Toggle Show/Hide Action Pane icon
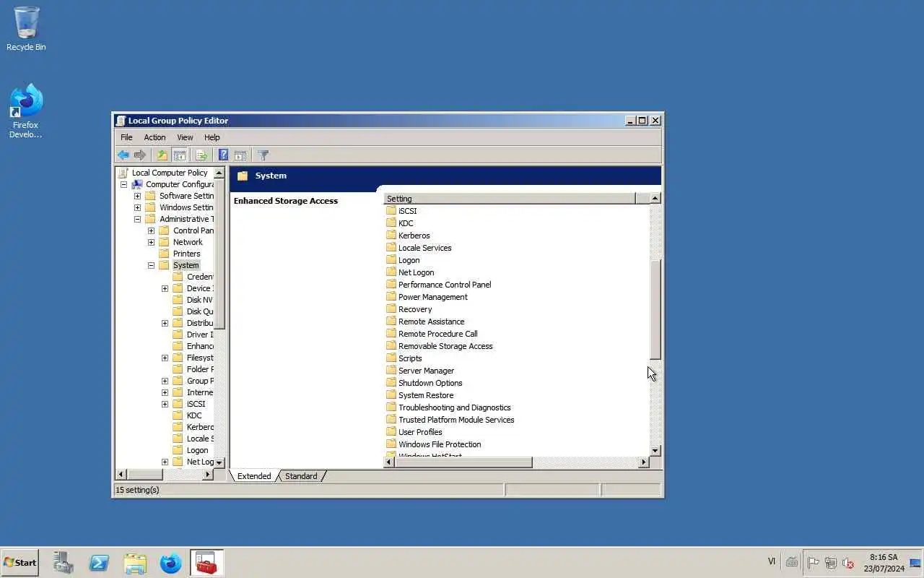 tap(240, 155)
